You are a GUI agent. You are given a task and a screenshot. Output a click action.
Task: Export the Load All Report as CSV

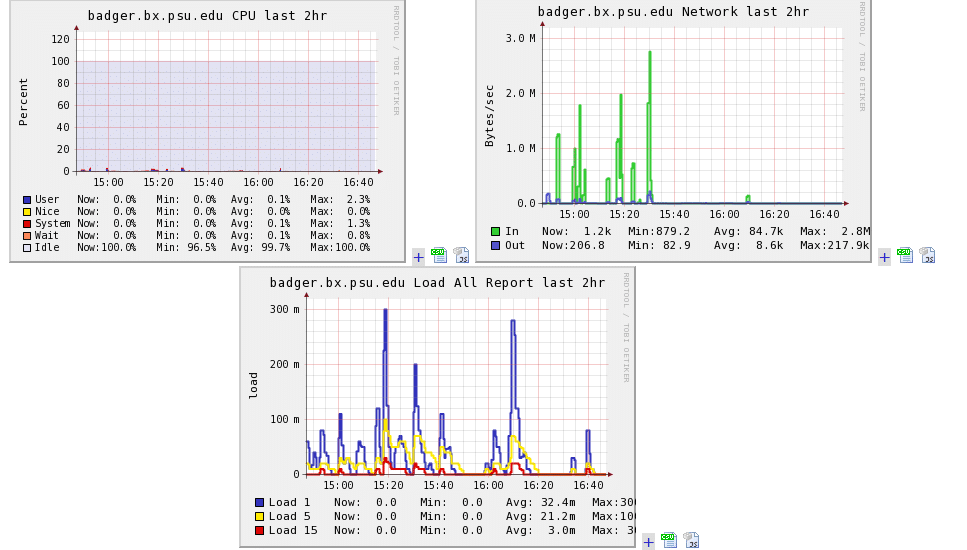[x=669, y=540]
